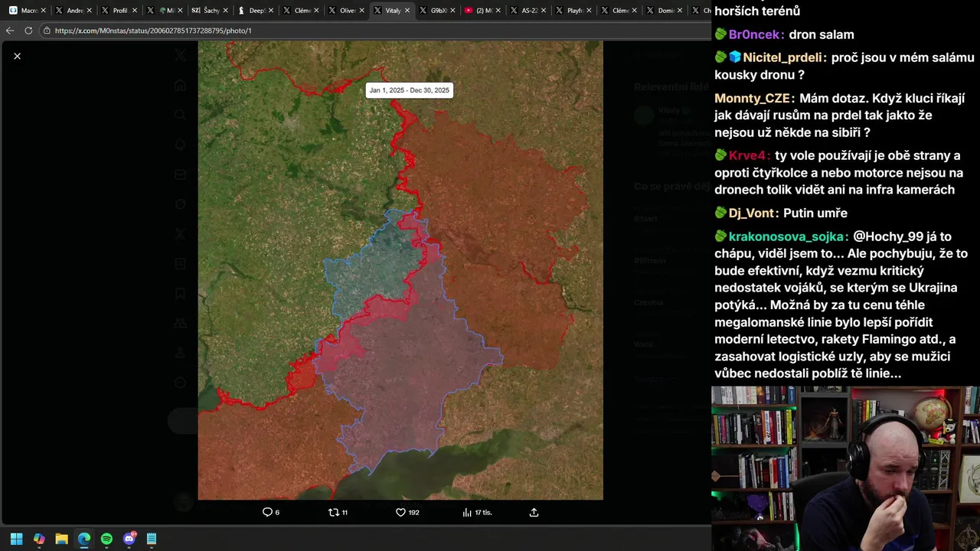Switch to the G9bXI tab
This screenshot has width=980, height=551.
(x=438, y=11)
